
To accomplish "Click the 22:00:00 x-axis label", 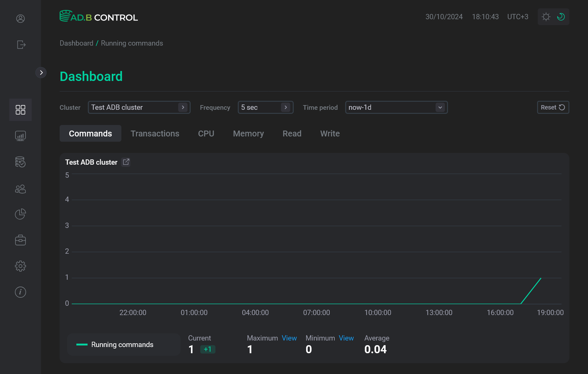I will (133, 313).
